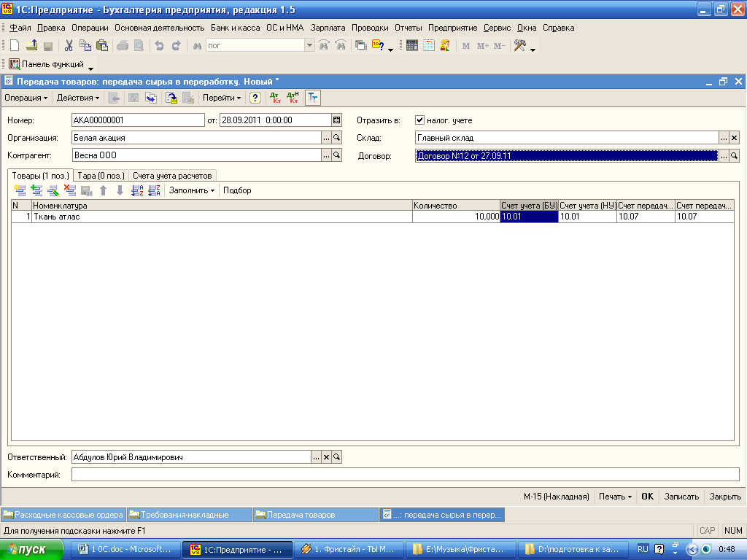The height and width of the screenshot is (560, 747).
Task: Switch to Требования-накладные window tab
Action: pyautogui.click(x=190, y=515)
